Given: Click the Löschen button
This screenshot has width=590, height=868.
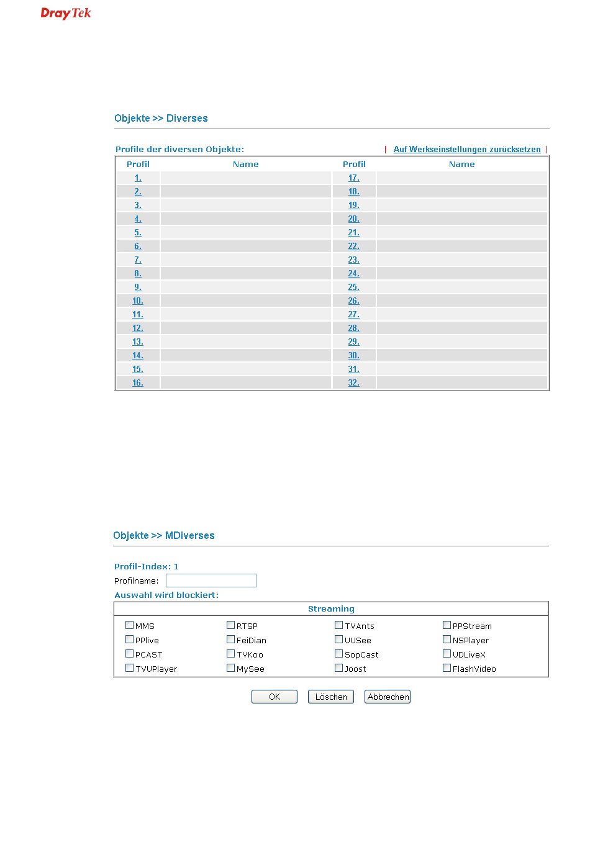Looking at the screenshot, I should [331, 697].
